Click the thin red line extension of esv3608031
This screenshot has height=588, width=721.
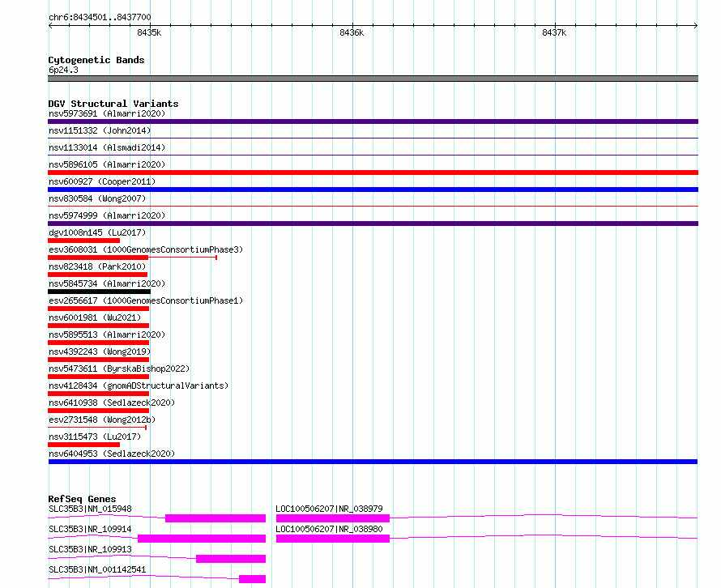tap(182, 258)
